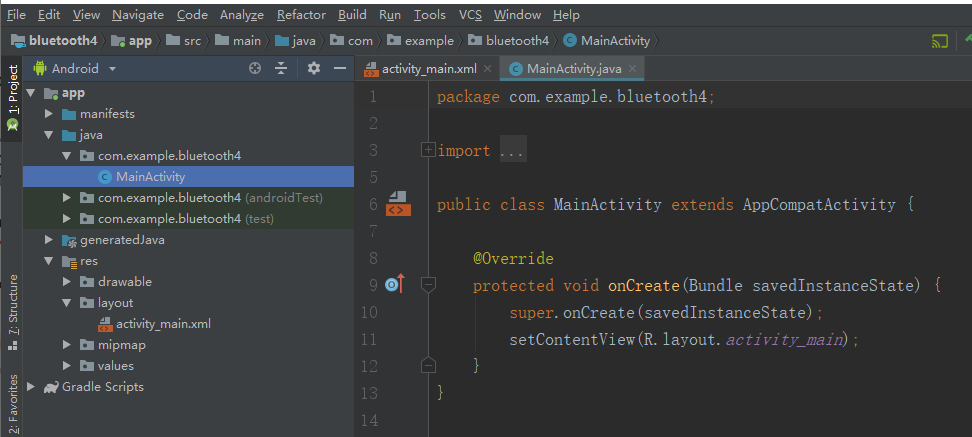Expand the manifests folder
Image resolution: width=972 pixels, height=437 pixels.
[49, 114]
